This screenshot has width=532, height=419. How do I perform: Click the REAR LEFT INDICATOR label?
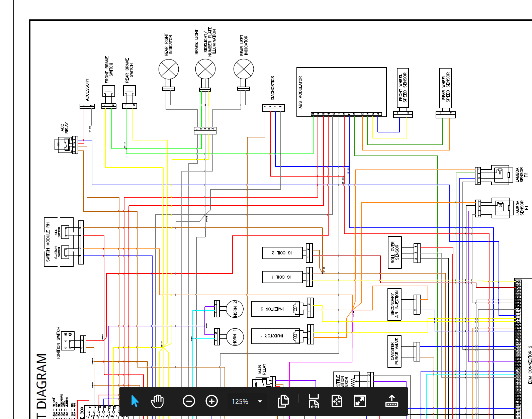pyautogui.click(x=244, y=45)
